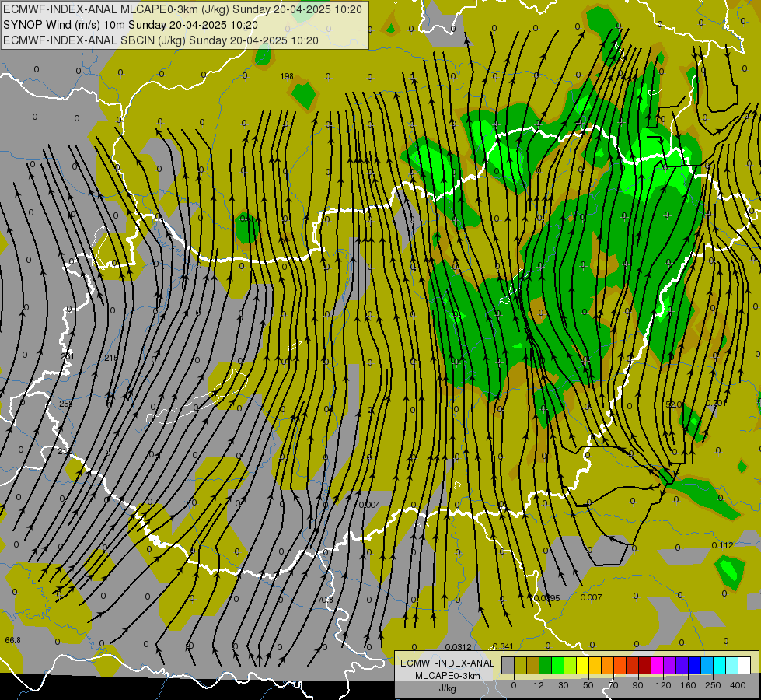Select the pure yellow legend swatch

click(582, 666)
